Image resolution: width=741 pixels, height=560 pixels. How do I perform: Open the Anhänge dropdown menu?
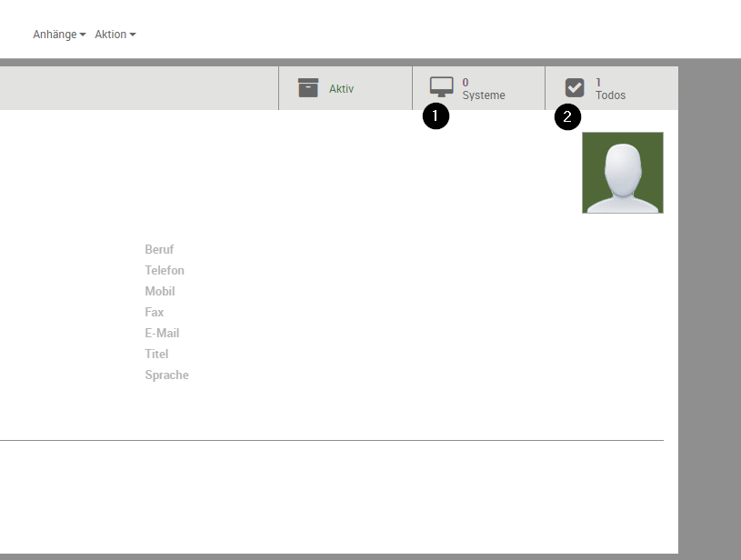59,35
